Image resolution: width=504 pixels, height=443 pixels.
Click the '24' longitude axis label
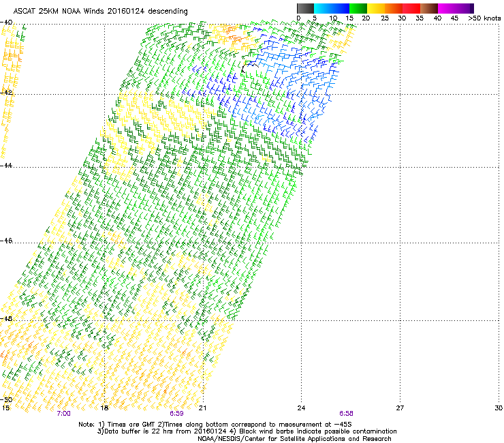click(301, 408)
